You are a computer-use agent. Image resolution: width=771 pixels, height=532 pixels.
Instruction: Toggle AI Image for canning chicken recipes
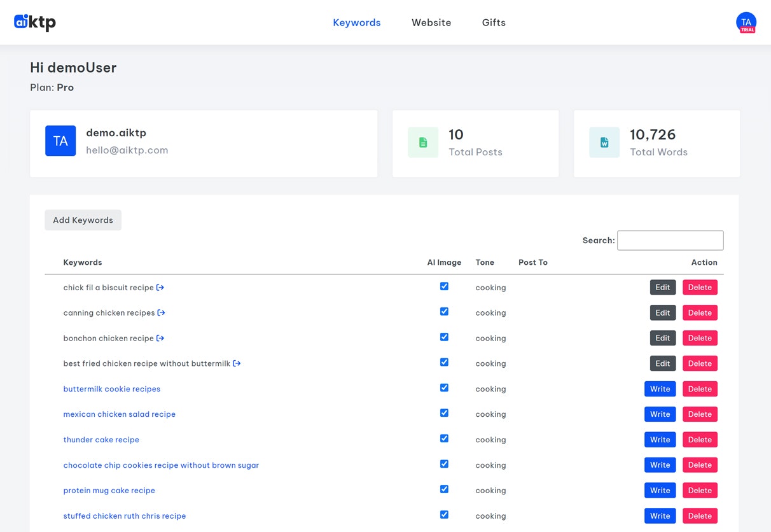coord(444,312)
